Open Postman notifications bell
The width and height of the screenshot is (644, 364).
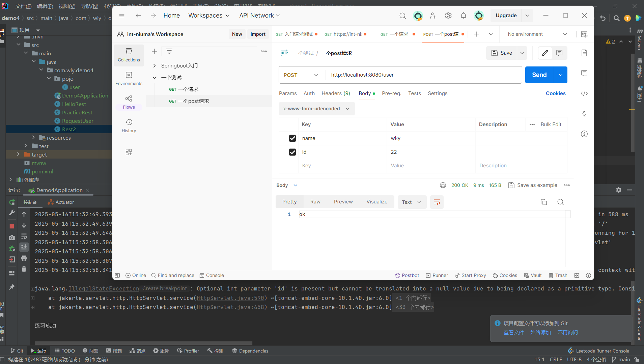click(464, 16)
